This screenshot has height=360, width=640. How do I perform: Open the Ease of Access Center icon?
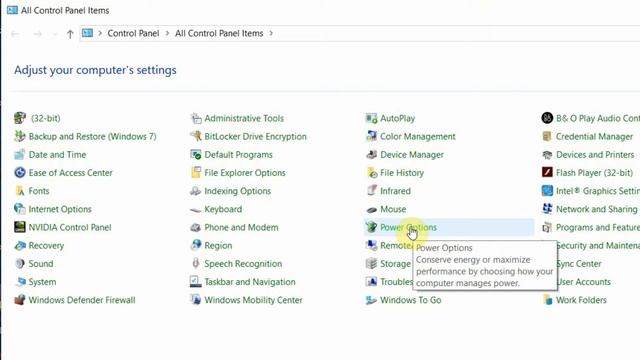tap(20, 173)
